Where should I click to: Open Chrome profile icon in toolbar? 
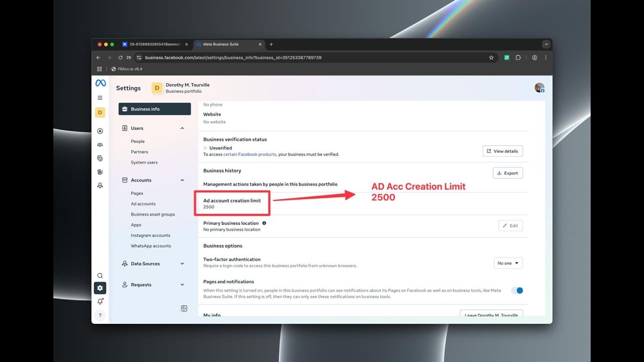tap(534, 58)
